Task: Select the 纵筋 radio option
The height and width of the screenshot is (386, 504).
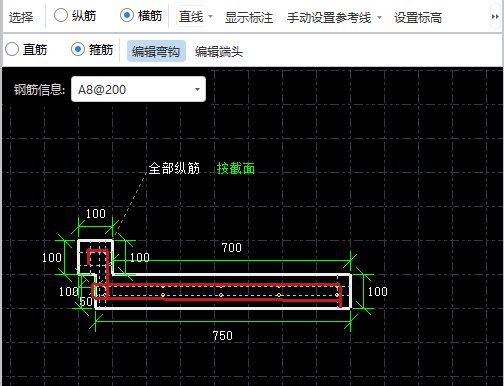Action: 75,16
